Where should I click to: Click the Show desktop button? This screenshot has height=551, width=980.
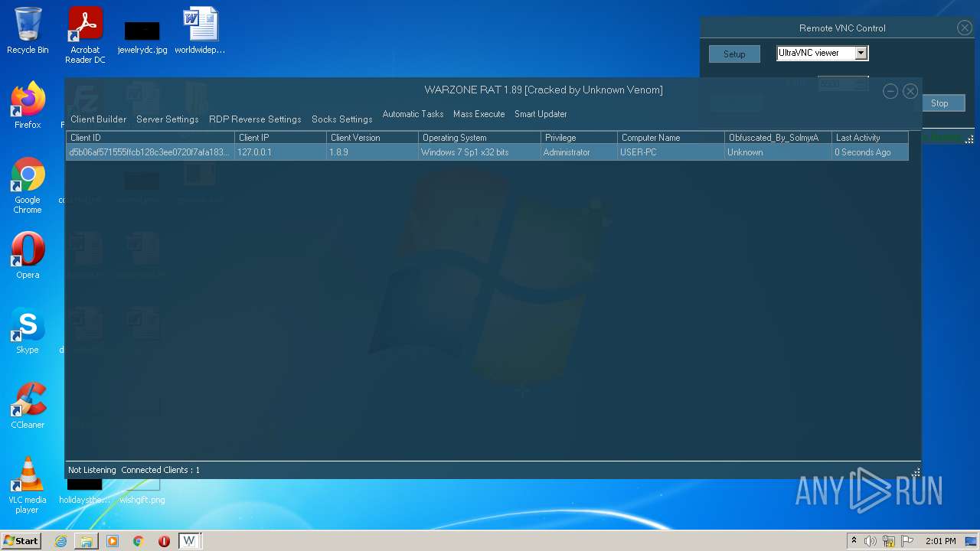(x=972, y=541)
